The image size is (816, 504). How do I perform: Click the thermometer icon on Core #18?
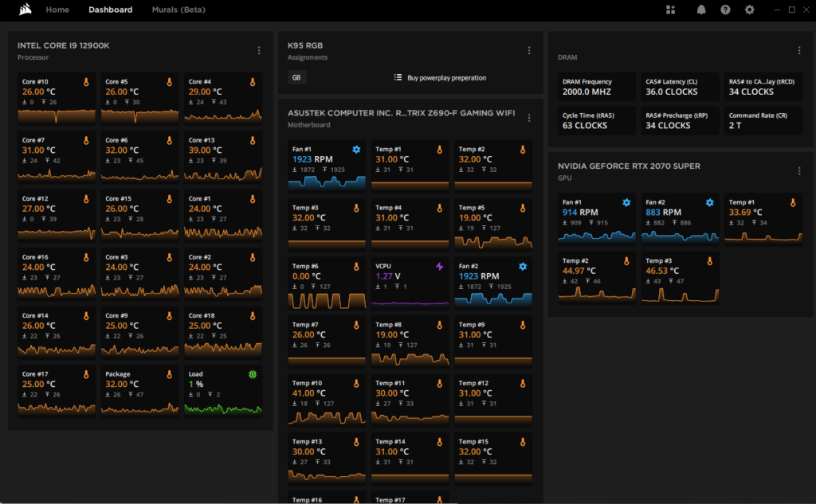(x=253, y=316)
